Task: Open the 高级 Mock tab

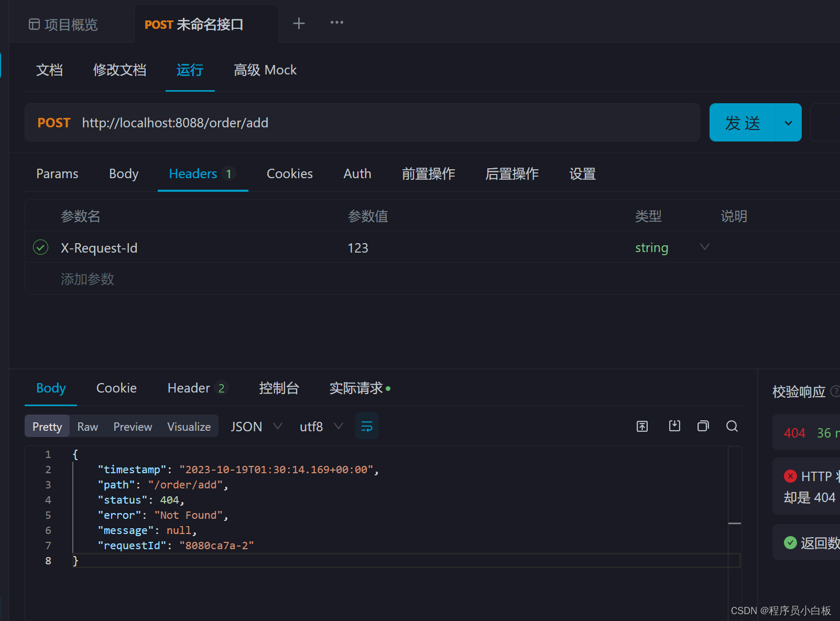Action: pos(265,70)
